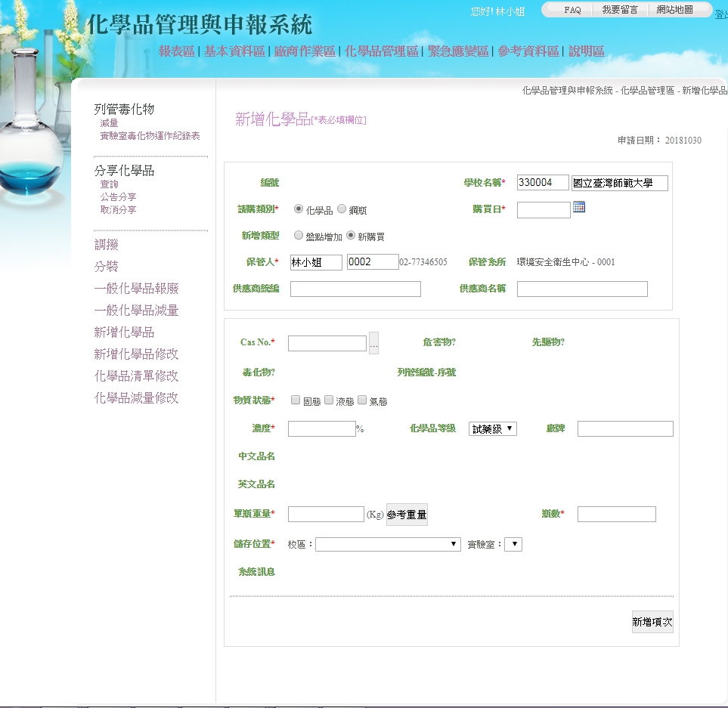Image resolution: width=728 pixels, height=708 pixels.
Task: Open the 說明區 menu
Action: (x=587, y=51)
